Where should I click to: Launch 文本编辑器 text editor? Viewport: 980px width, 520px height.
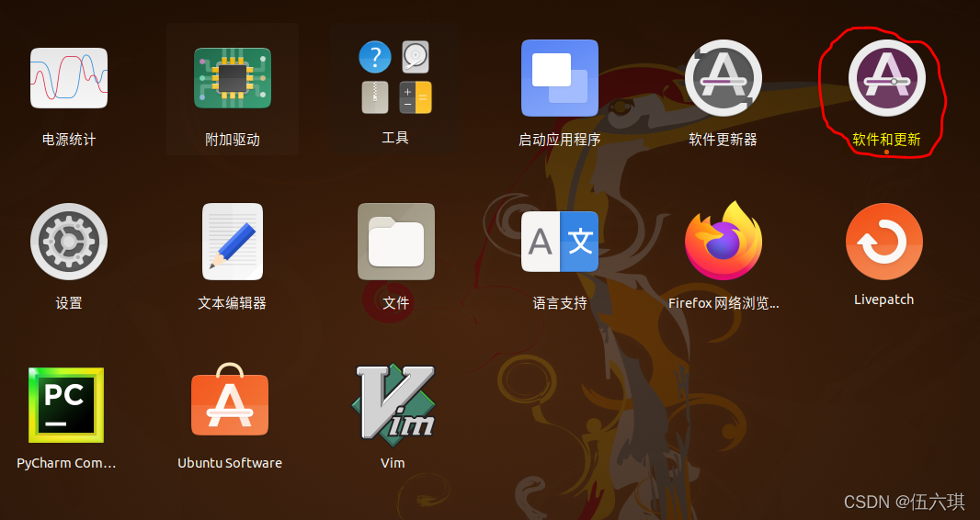(233, 242)
